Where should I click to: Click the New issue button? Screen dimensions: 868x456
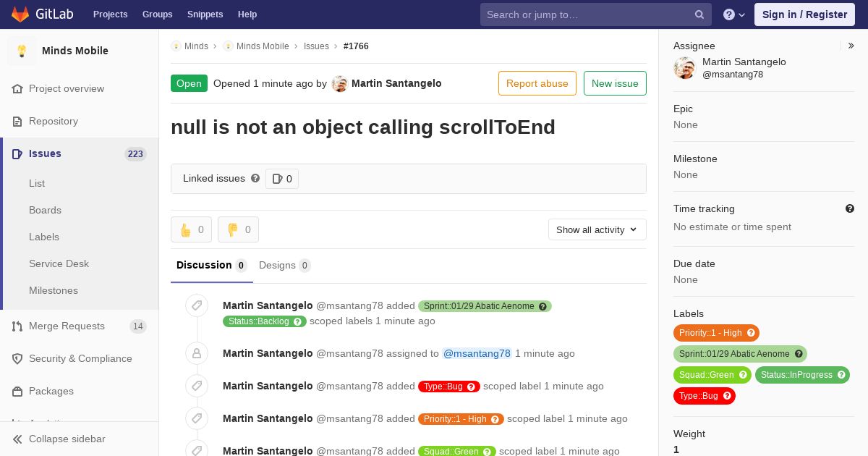pos(615,83)
